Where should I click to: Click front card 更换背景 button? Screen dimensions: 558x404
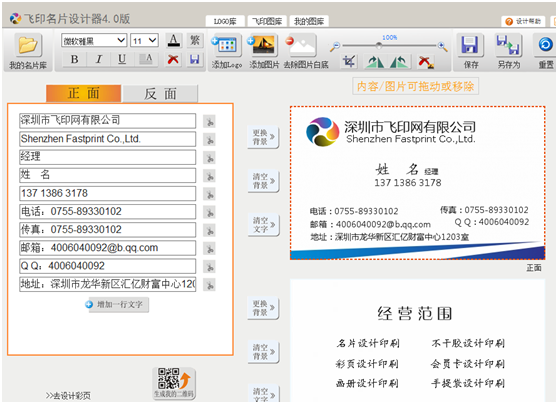tap(263, 137)
